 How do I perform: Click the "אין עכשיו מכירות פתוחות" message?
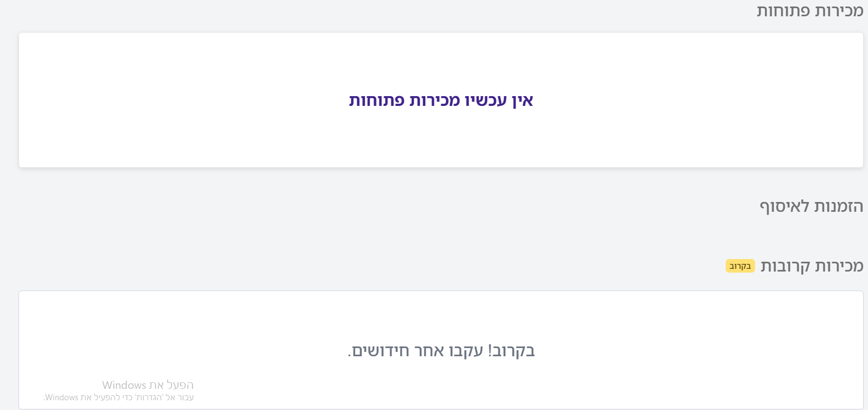[x=441, y=100]
